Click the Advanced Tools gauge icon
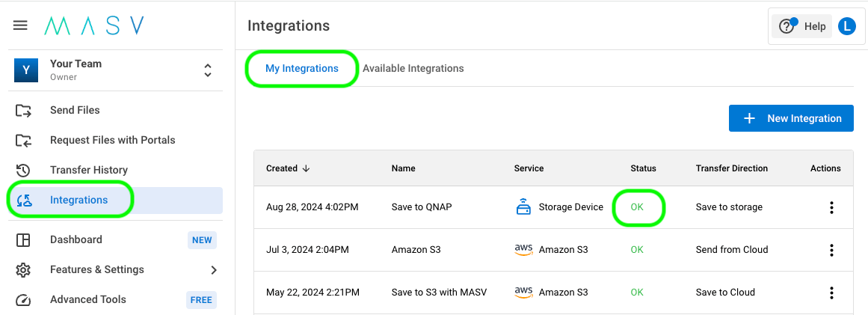 coord(23,300)
